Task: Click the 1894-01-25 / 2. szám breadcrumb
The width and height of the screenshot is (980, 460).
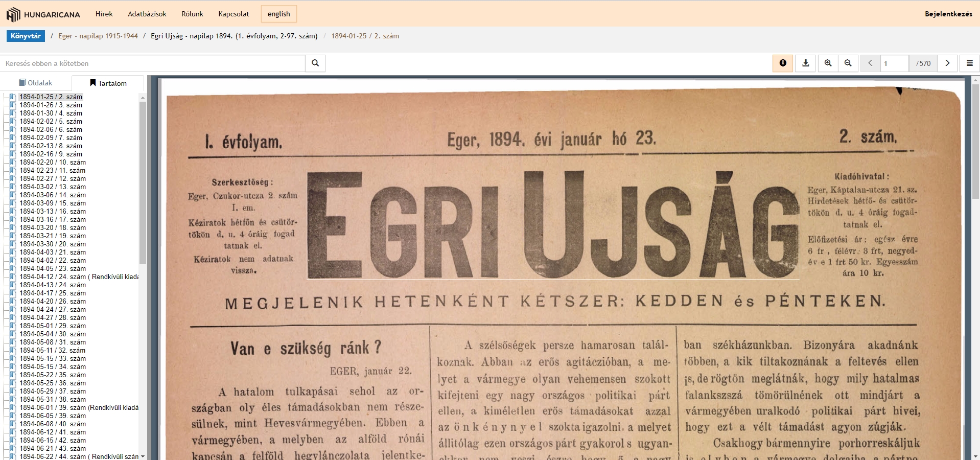Action: pos(365,36)
